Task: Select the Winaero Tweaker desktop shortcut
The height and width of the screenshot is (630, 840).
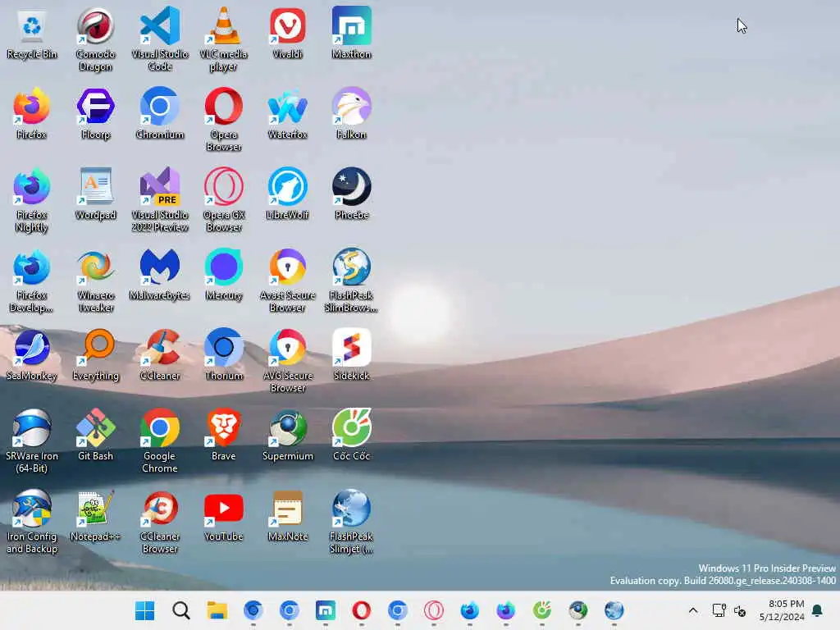Action: click(x=95, y=281)
